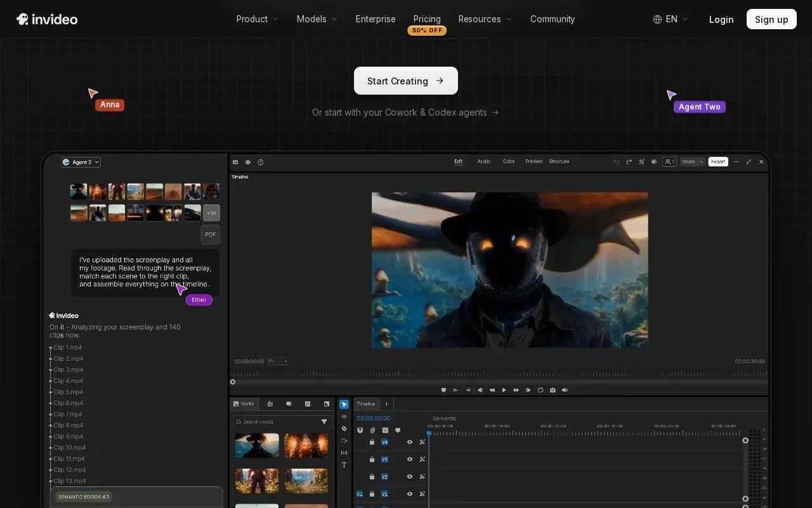812x508 pixels.
Task: Open the Resources dropdown menu
Action: click(485, 19)
